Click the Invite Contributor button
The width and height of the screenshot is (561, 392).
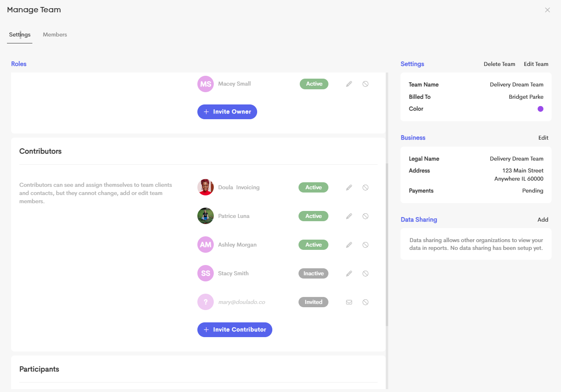(235, 330)
